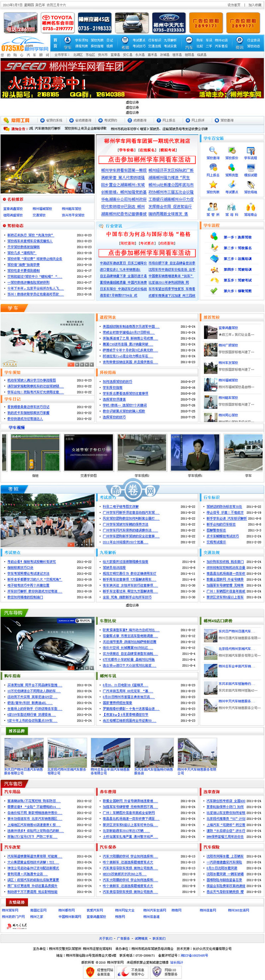Open 行业资讯 nav menu item
The image size is (265, 980).
pyautogui.click(x=254, y=40)
